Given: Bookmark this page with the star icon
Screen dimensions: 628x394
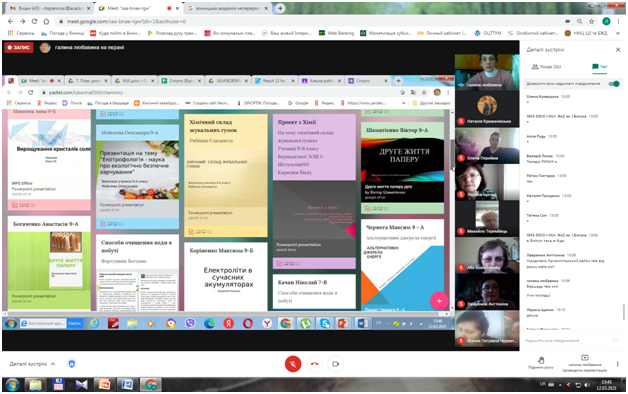Looking at the screenshot, I should [x=591, y=21].
